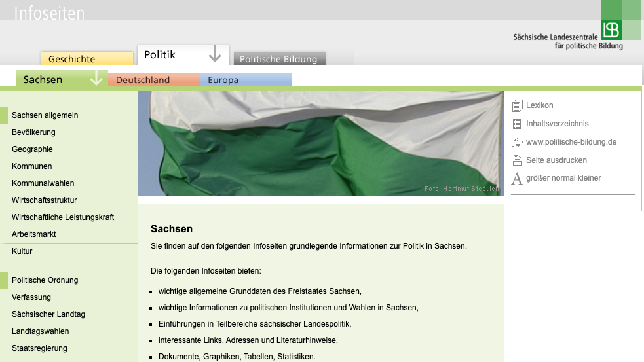Click the Inhaltsverzeichnis list icon
This screenshot has height=362, width=644.
click(x=518, y=124)
